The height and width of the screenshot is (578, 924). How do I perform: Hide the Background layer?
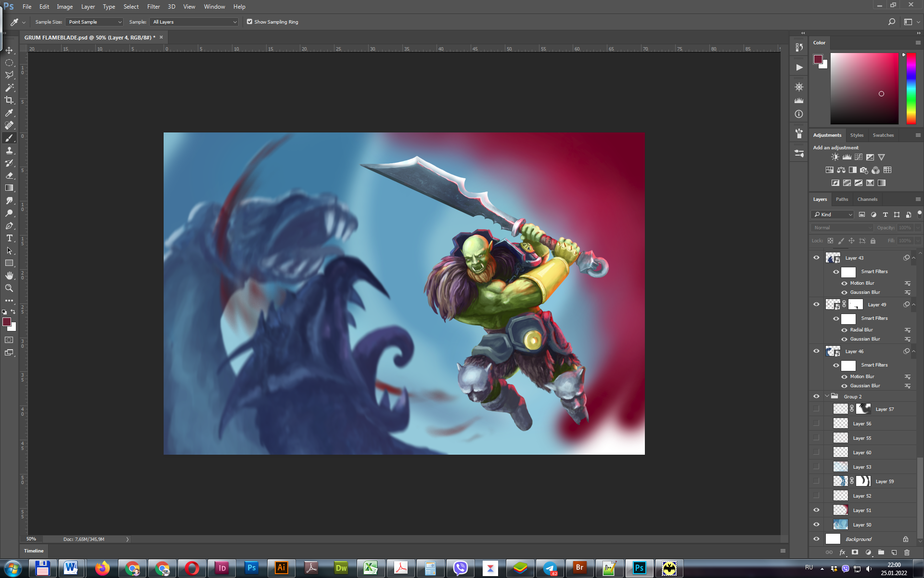tap(816, 539)
